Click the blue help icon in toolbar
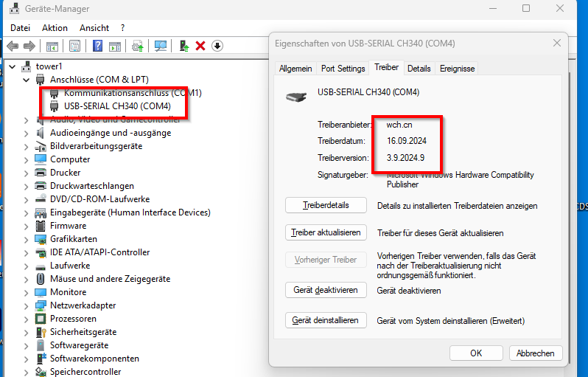This screenshot has width=588, height=377. click(97, 46)
